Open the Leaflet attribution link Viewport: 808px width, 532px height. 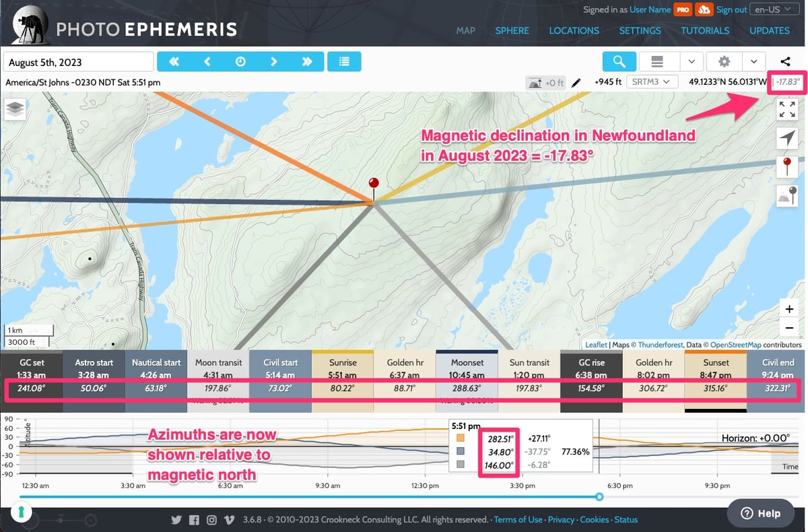pyautogui.click(x=596, y=344)
